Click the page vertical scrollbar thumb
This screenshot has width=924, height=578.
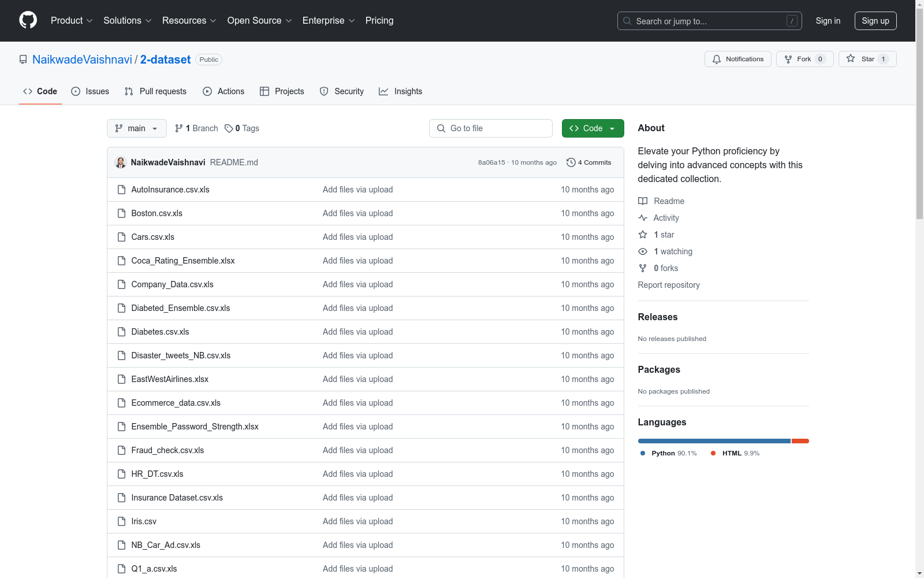point(919,113)
